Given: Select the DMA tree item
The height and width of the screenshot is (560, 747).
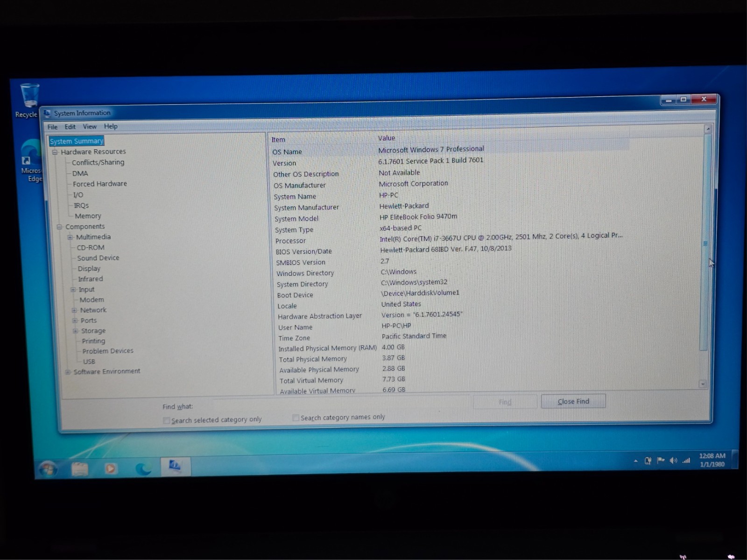Looking at the screenshot, I should (x=80, y=173).
